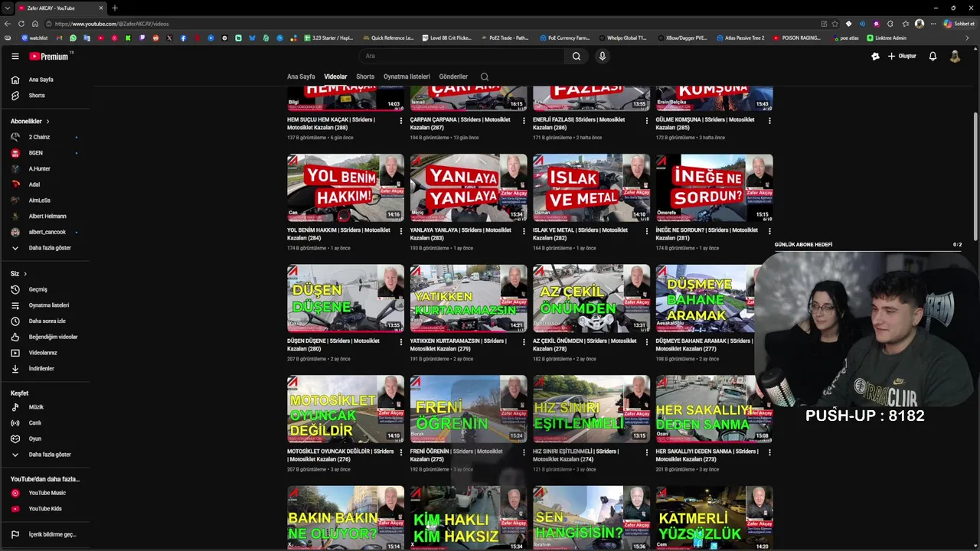Click the channel search magnifier icon
The image size is (980, 551).
(x=485, y=77)
